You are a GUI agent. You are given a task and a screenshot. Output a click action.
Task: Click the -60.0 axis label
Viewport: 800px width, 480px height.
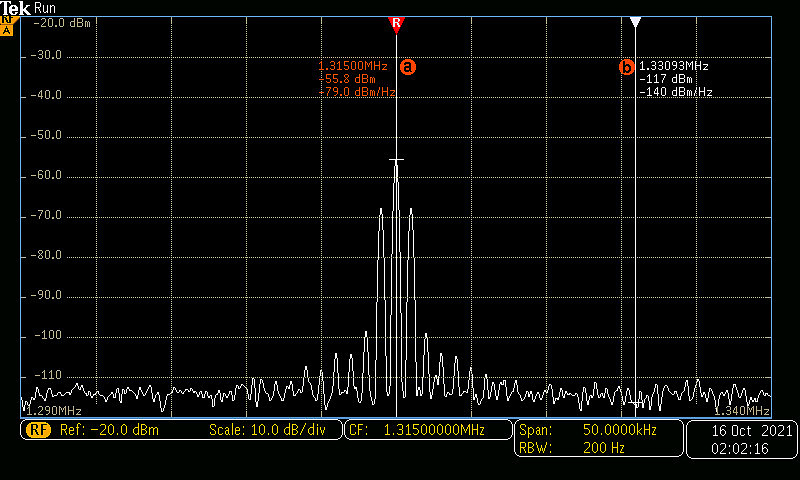click(x=46, y=175)
